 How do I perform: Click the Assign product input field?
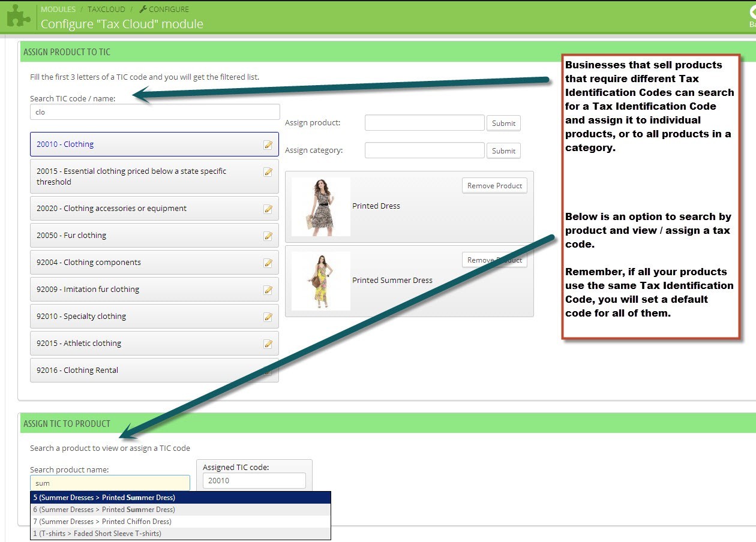coord(425,123)
